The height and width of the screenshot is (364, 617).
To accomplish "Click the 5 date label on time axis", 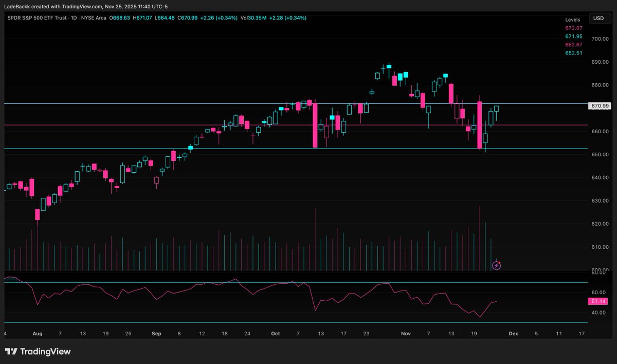I will (x=536, y=334).
